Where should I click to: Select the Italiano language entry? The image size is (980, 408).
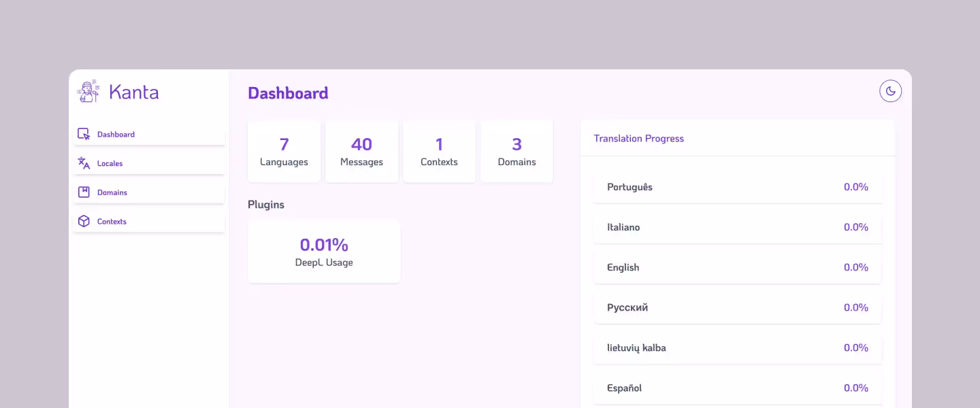click(x=738, y=227)
